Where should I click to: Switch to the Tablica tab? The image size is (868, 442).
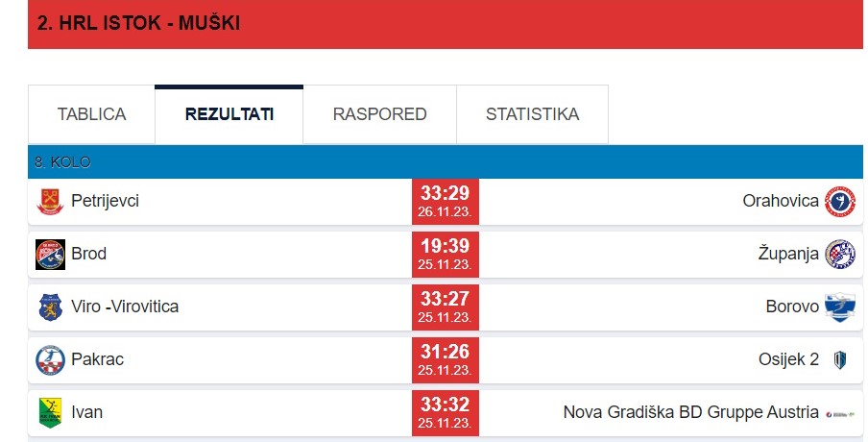pos(91,114)
